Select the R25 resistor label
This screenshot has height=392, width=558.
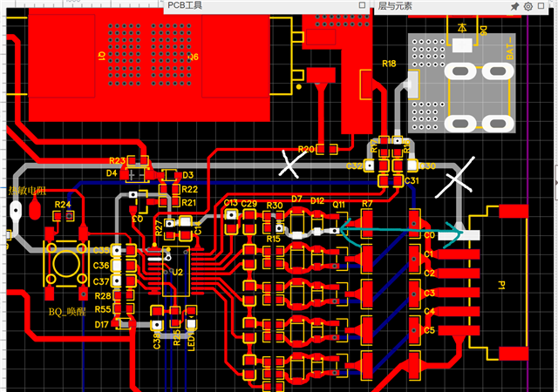pyautogui.click(x=177, y=338)
